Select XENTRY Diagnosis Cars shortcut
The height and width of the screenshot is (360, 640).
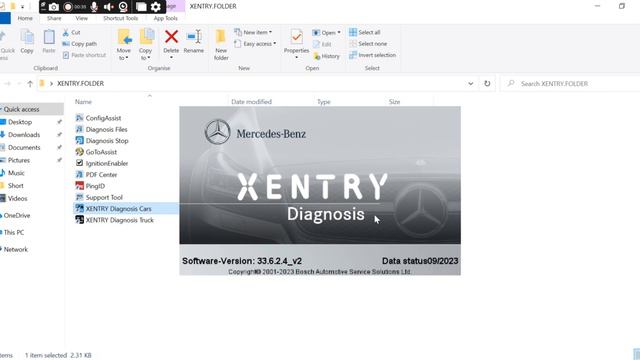coord(113,209)
